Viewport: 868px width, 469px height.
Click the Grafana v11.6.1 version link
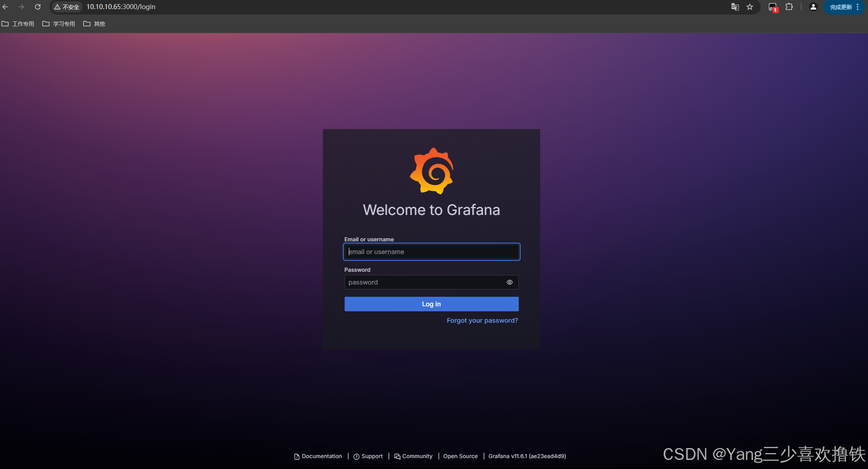point(527,456)
